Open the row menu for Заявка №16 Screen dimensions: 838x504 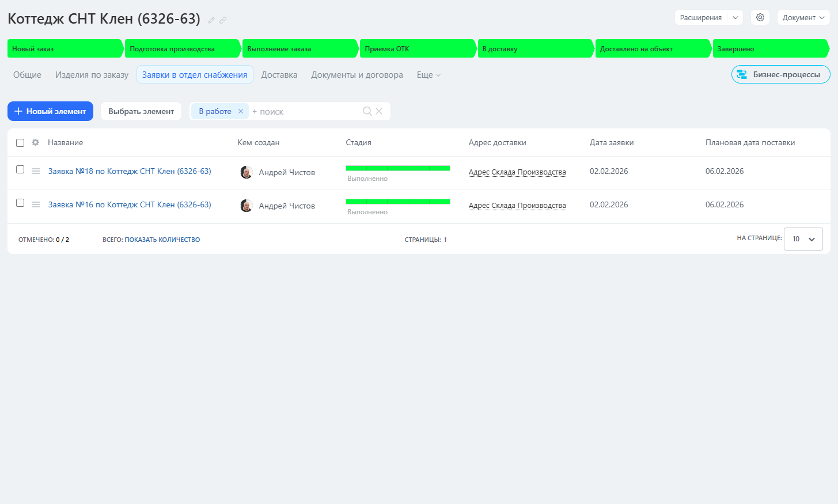pyautogui.click(x=36, y=204)
